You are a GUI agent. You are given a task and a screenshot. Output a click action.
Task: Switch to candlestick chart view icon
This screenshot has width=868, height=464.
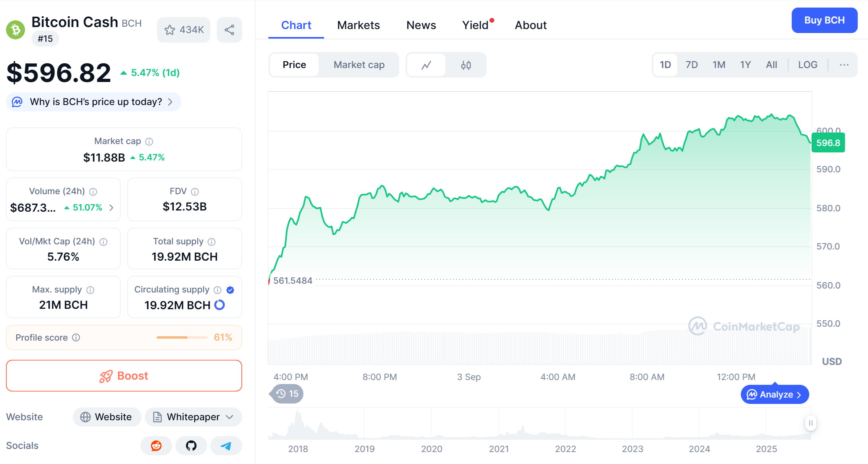[466, 65]
